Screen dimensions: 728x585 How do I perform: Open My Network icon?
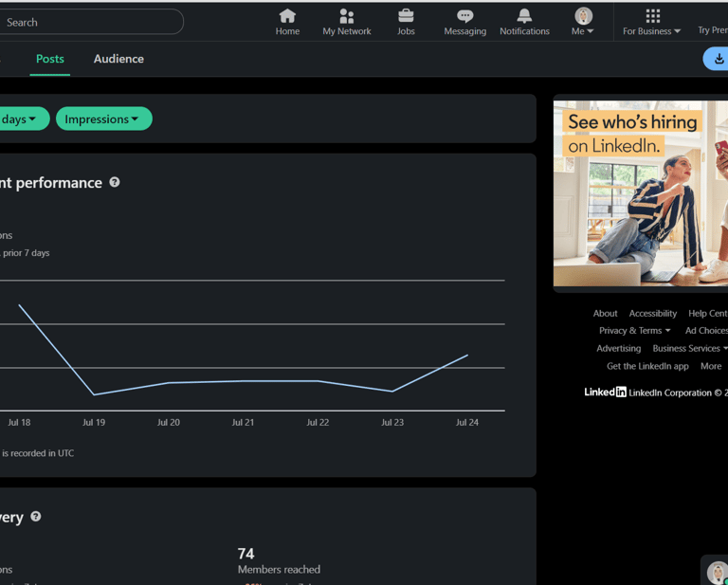[x=346, y=16]
